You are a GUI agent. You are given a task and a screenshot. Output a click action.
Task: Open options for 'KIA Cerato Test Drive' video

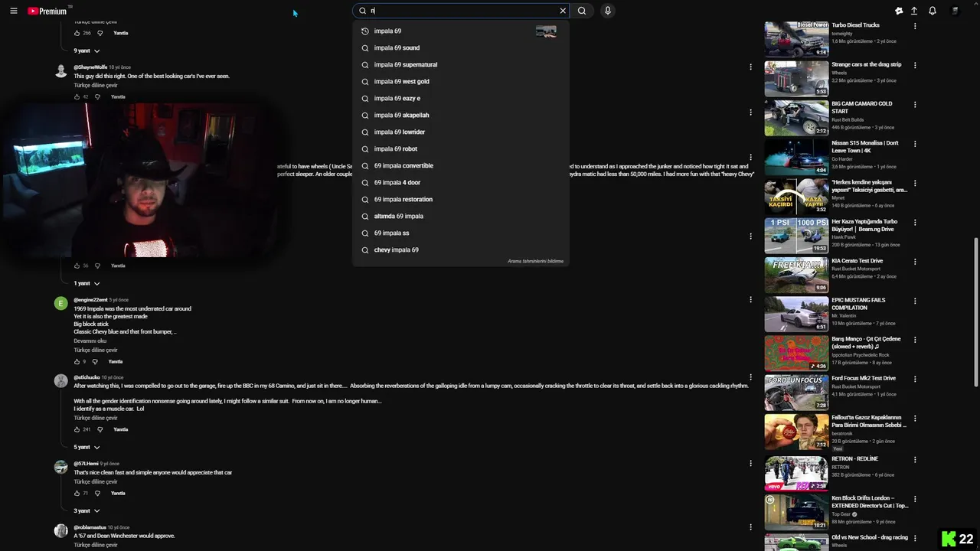coord(915,262)
